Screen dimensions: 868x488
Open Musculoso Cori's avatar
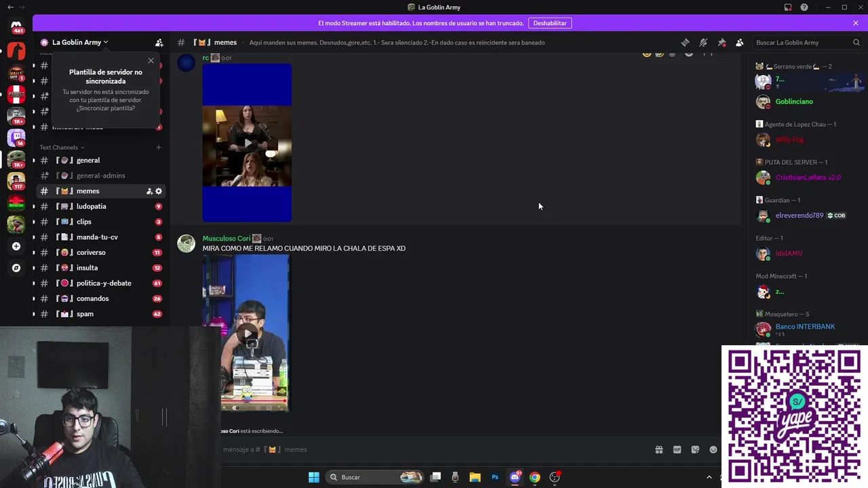point(186,243)
